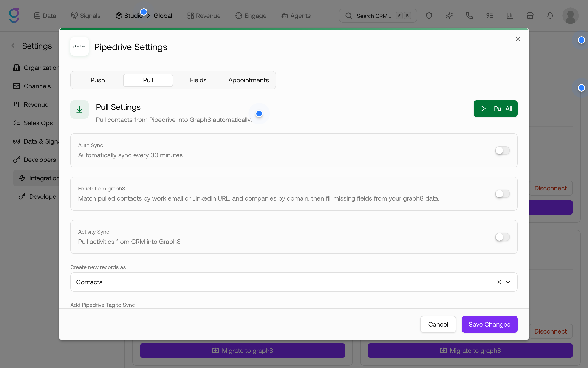Switch to the Fields tab

(x=198, y=80)
